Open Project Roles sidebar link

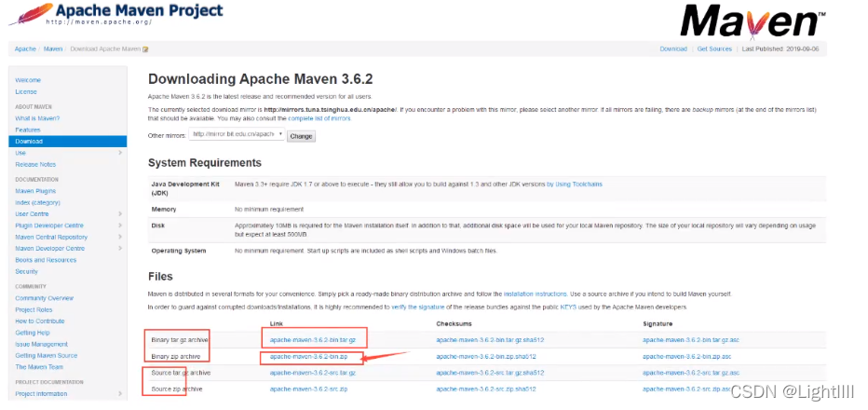click(34, 309)
